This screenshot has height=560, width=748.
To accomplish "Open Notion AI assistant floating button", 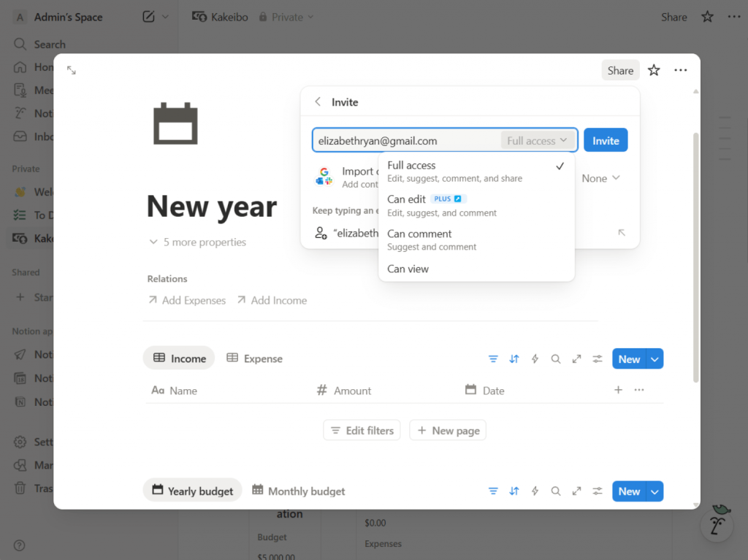I will click(717, 525).
